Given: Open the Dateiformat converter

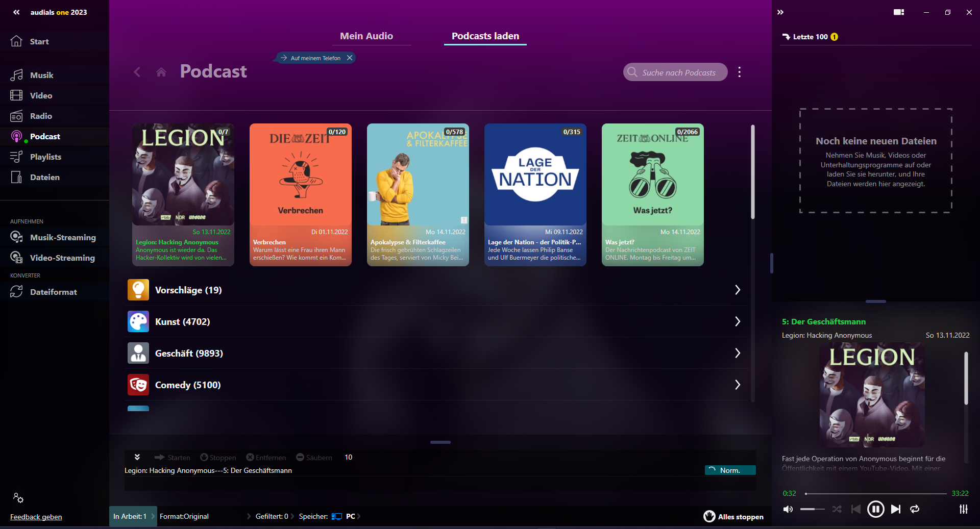Looking at the screenshot, I should 55,292.
